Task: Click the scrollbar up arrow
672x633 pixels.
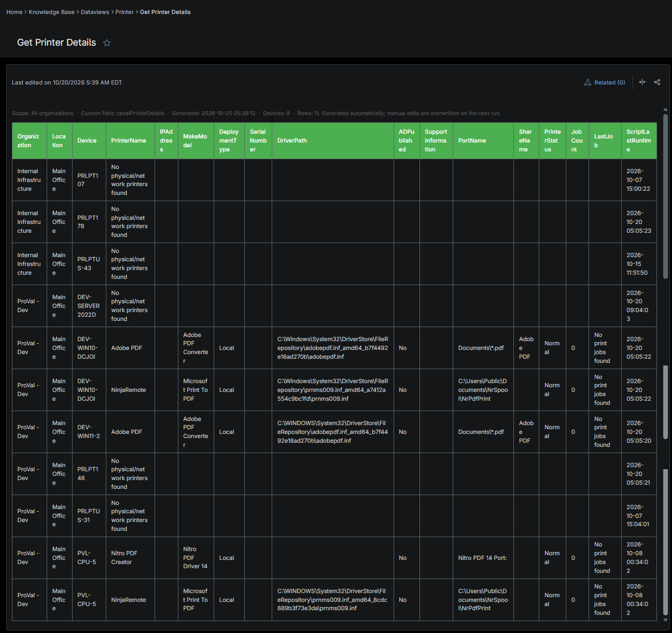Action: coord(665,109)
